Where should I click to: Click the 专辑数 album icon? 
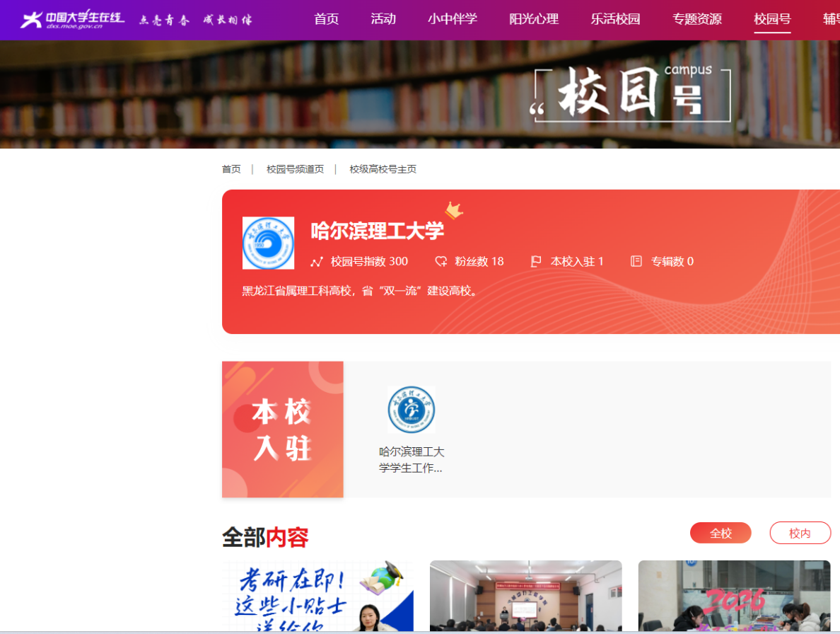click(636, 262)
